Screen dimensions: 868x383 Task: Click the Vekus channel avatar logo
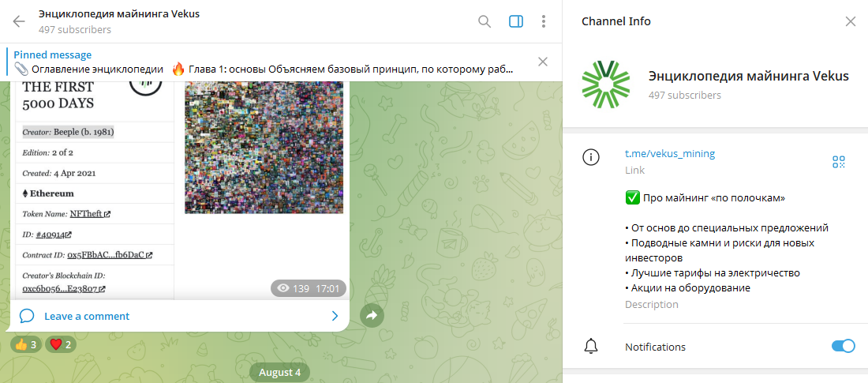coord(605,84)
